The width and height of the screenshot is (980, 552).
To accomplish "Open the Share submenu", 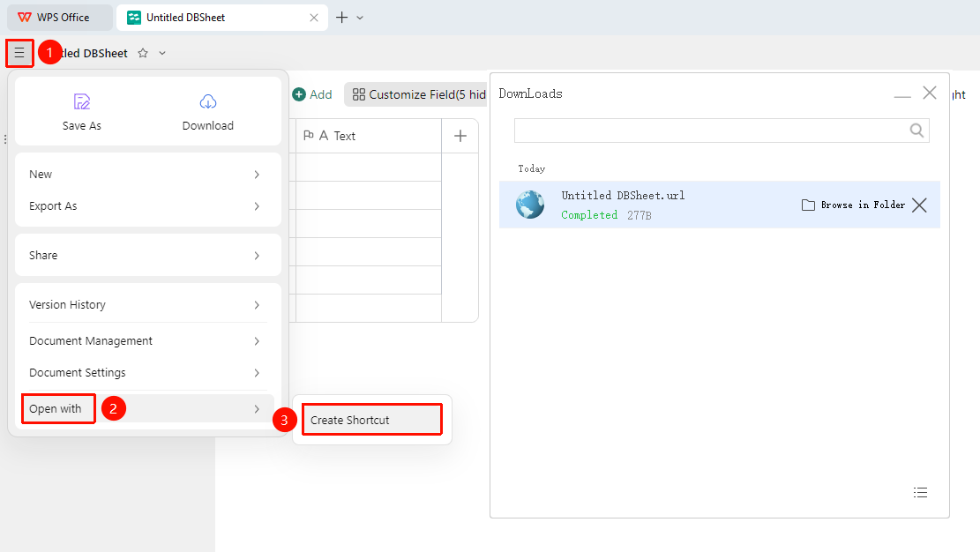I will coord(147,255).
